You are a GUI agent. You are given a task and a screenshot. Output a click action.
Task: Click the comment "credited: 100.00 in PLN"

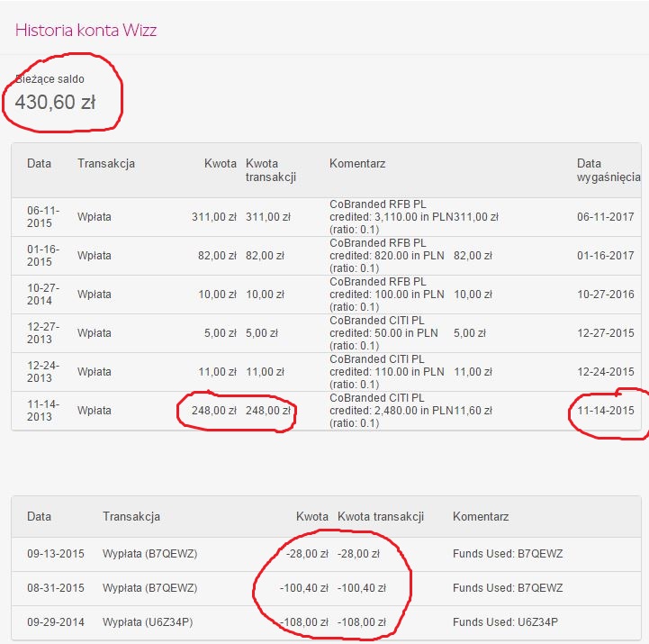click(x=386, y=295)
